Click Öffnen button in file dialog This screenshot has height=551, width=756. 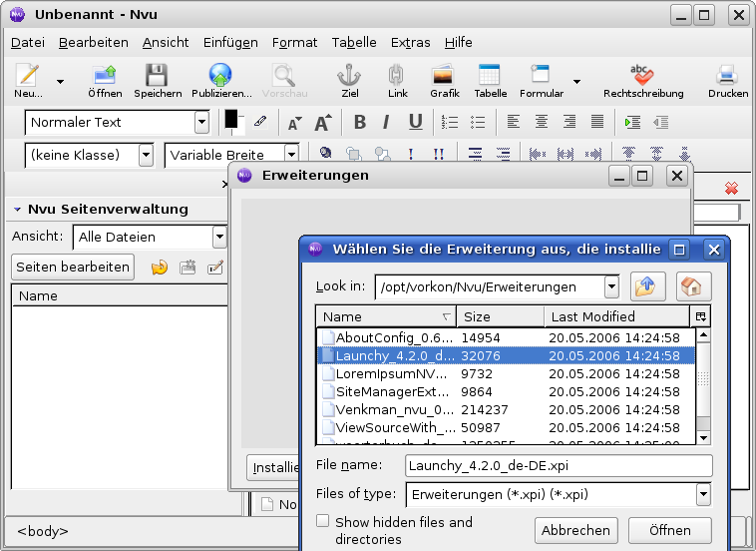click(x=669, y=530)
